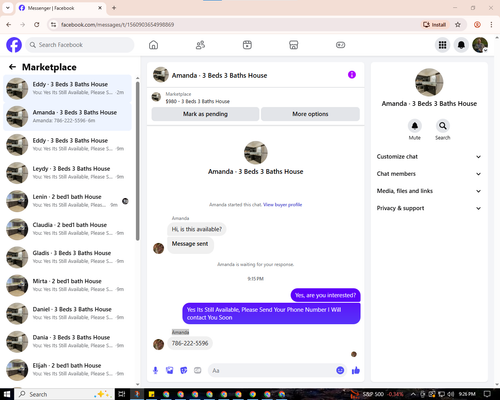This screenshot has height=400, width=500.
Task: Click 'Hi, is this available?' message
Action: [197, 229]
